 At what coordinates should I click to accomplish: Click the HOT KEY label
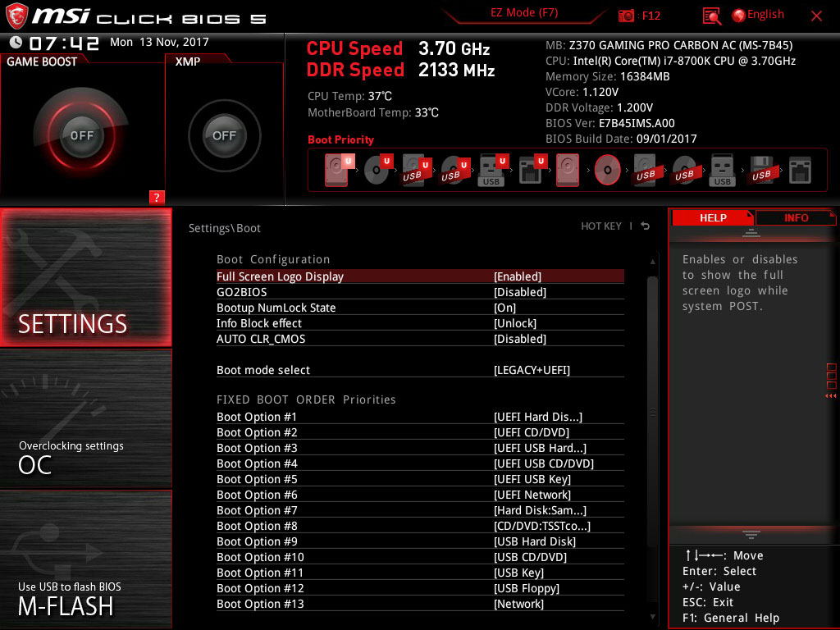click(x=601, y=226)
